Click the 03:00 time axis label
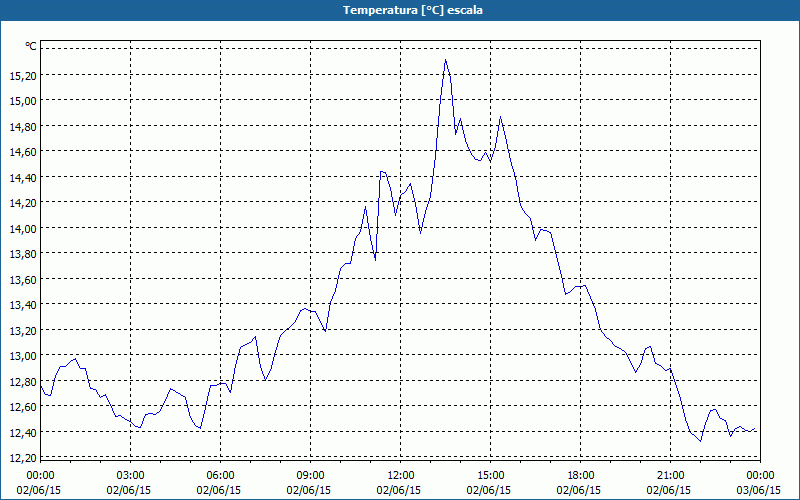 coord(131,476)
